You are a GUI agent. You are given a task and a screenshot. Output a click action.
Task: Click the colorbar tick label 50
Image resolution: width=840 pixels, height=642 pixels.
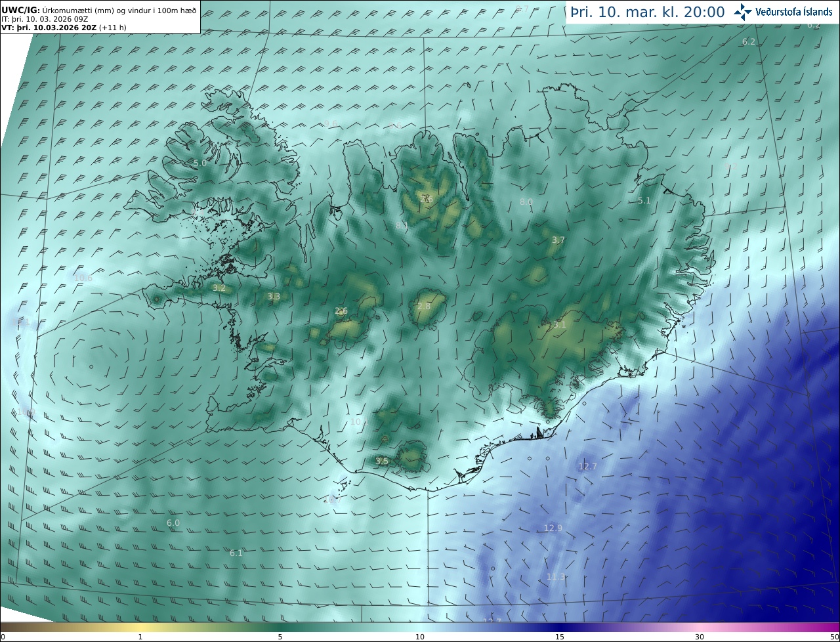[x=834, y=637]
